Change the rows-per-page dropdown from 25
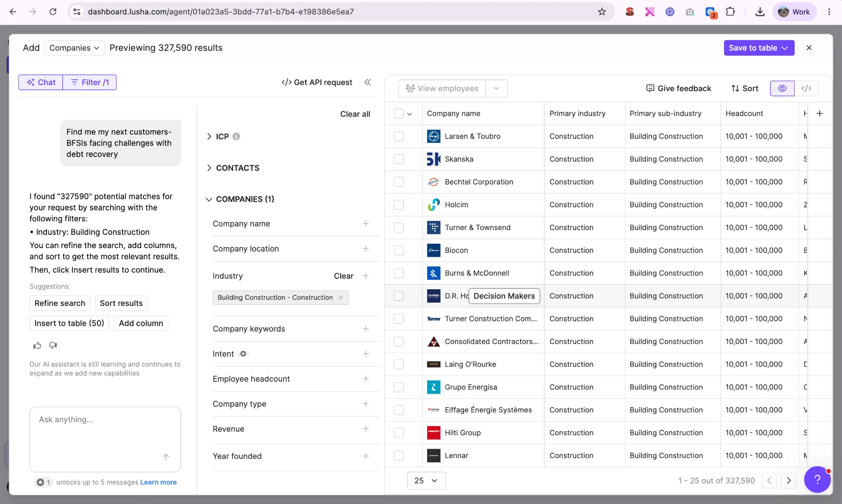 [426, 481]
